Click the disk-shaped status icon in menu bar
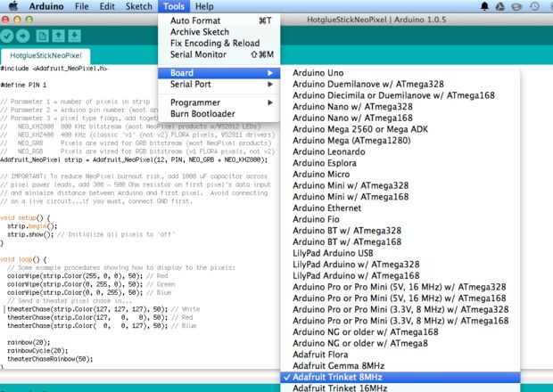The width and height of the screenshot is (553, 392). pyautogui.click(x=516, y=6)
